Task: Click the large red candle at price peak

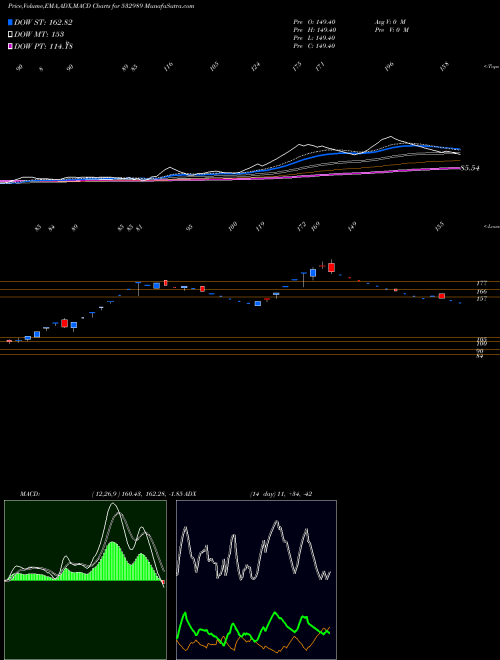Action: (x=332, y=267)
